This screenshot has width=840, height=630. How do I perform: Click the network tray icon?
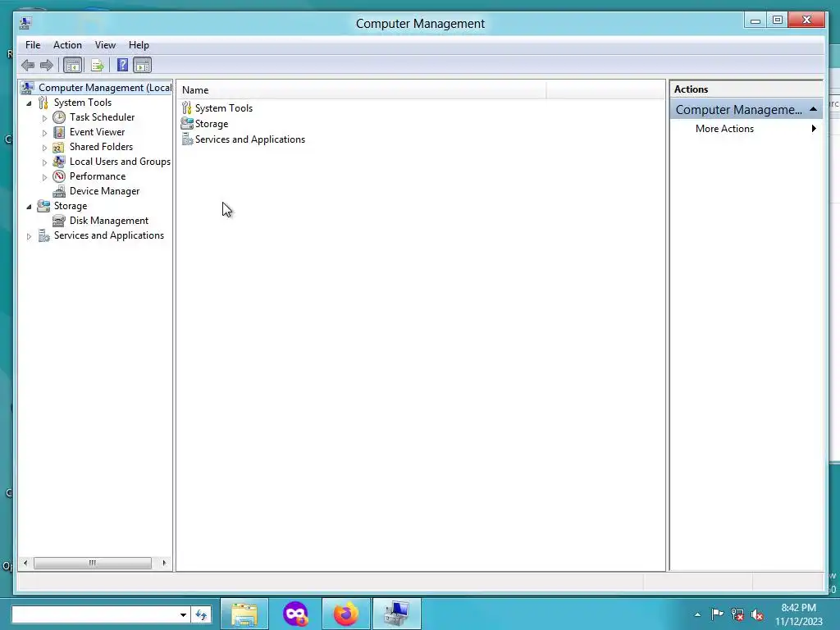point(737,614)
